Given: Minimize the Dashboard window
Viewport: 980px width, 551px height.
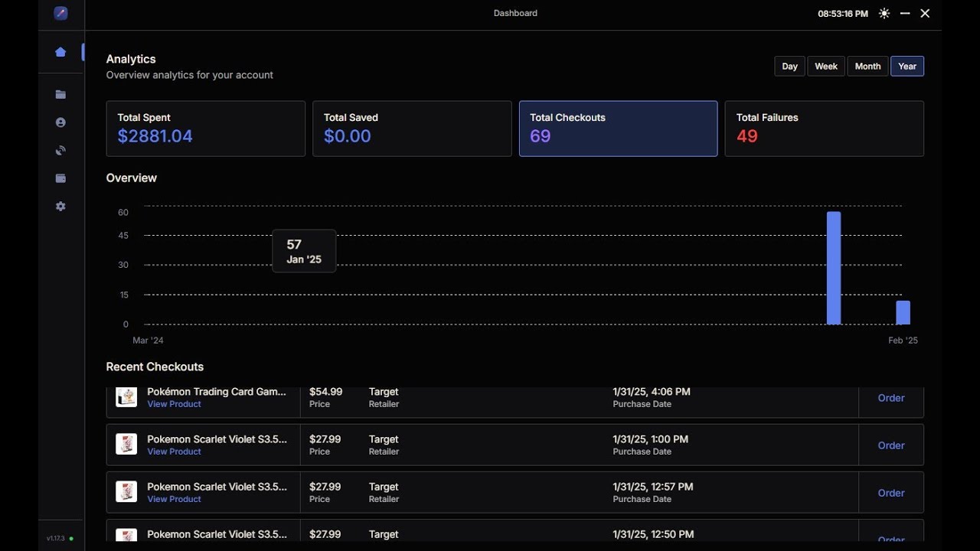Looking at the screenshot, I should click(905, 14).
